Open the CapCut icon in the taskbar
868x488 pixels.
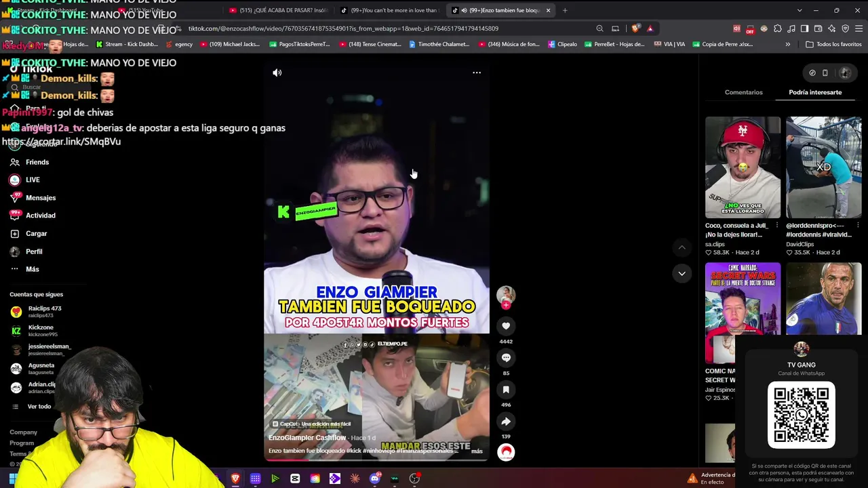coord(295,479)
